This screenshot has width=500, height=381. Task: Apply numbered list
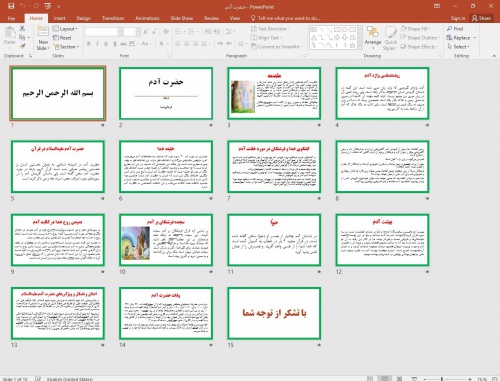pyautogui.click(x=192, y=32)
